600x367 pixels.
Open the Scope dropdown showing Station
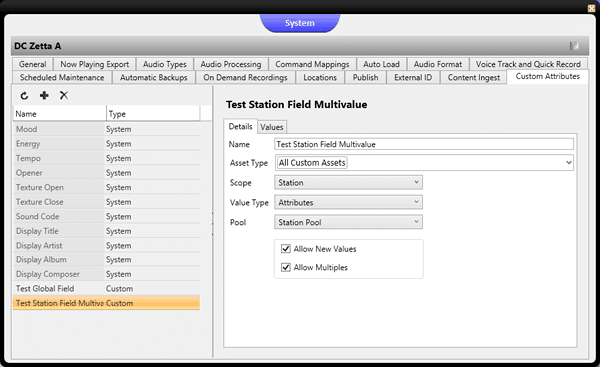point(348,183)
